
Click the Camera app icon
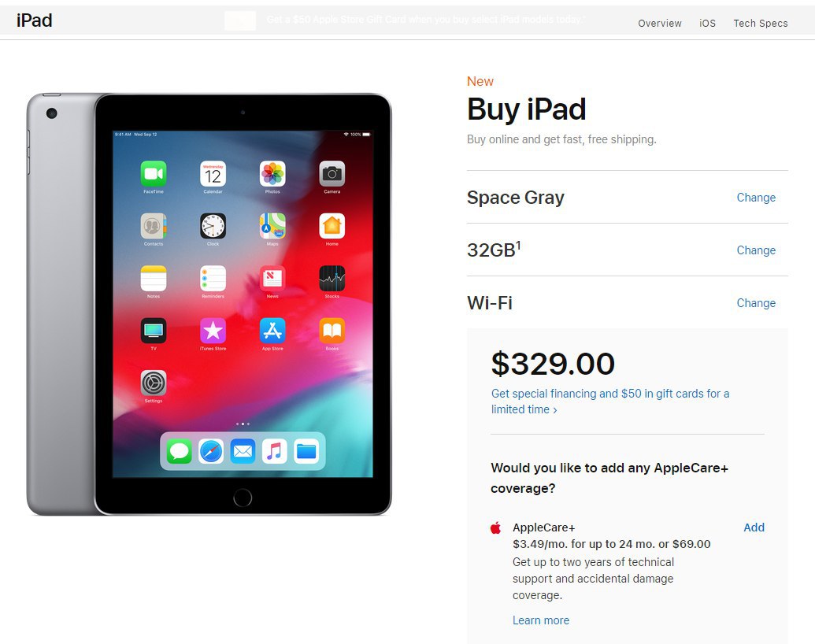[x=332, y=174]
